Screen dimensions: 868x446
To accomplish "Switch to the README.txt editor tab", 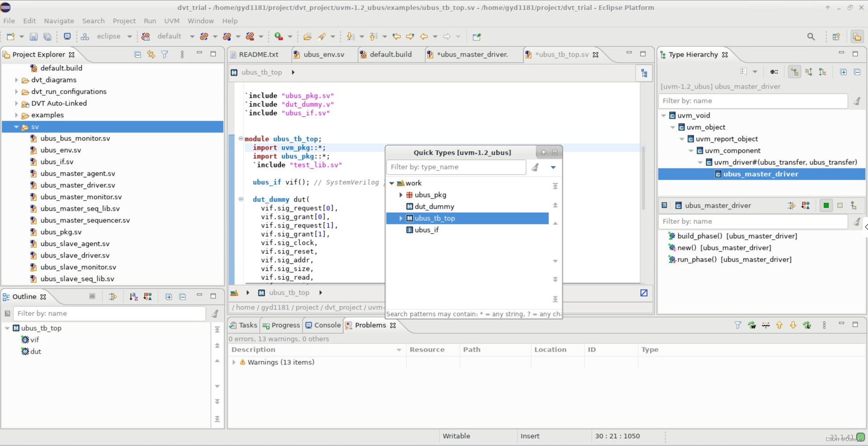I will (259, 54).
